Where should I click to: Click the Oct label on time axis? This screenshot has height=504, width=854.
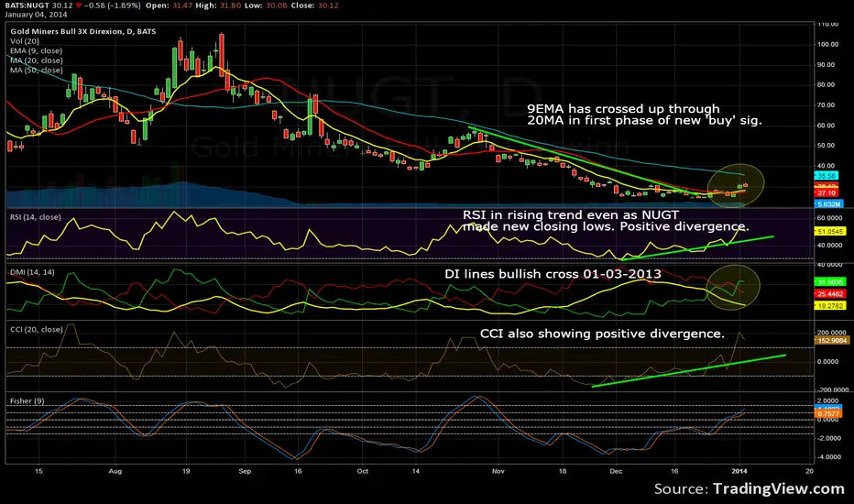tap(363, 471)
